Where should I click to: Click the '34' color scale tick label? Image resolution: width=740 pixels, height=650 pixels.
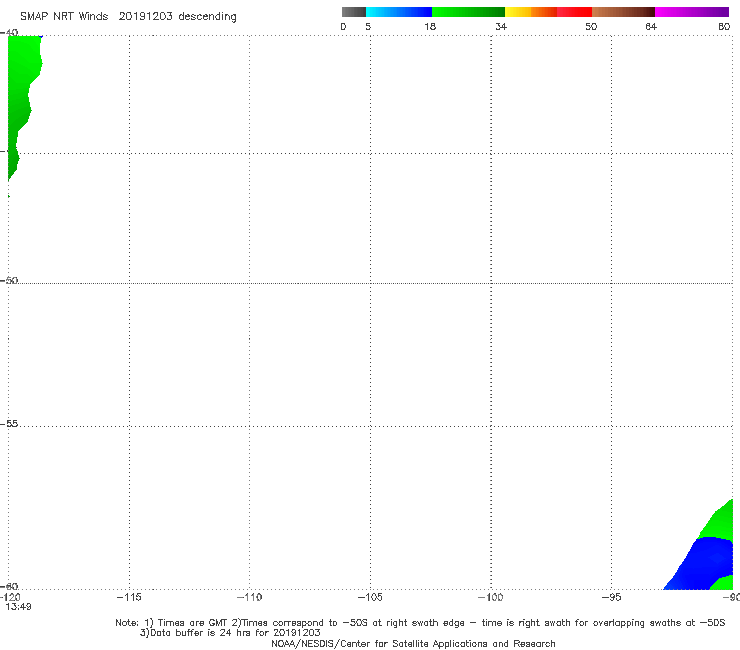pos(501,26)
